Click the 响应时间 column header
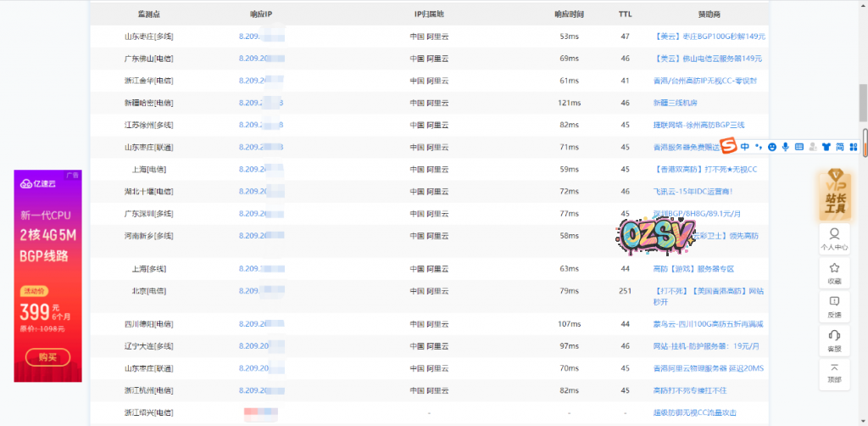The width and height of the screenshot is (868, 426). (569, 14)
